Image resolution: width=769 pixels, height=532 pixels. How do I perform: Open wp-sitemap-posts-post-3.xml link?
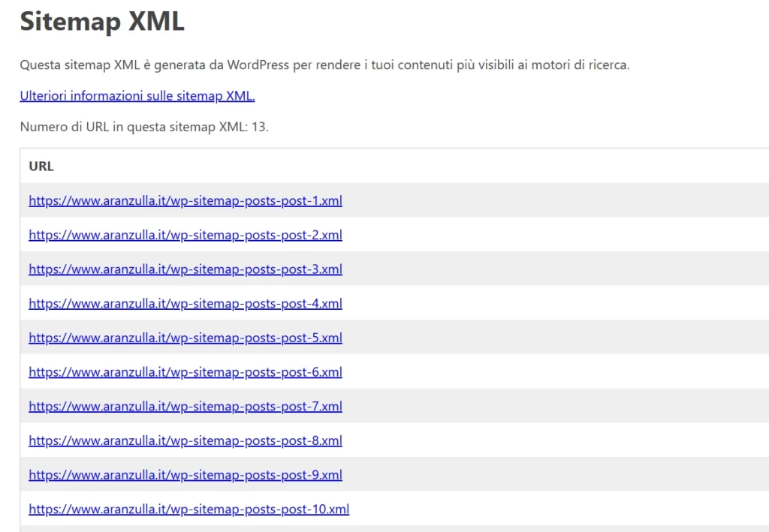[185, 269]
